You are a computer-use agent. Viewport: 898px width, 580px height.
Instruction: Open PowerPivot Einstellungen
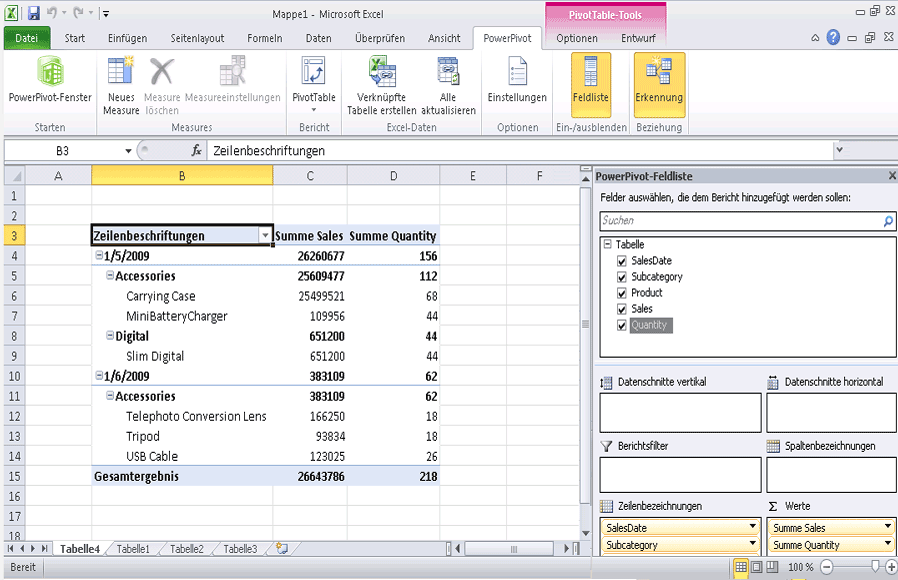point(517,85)
